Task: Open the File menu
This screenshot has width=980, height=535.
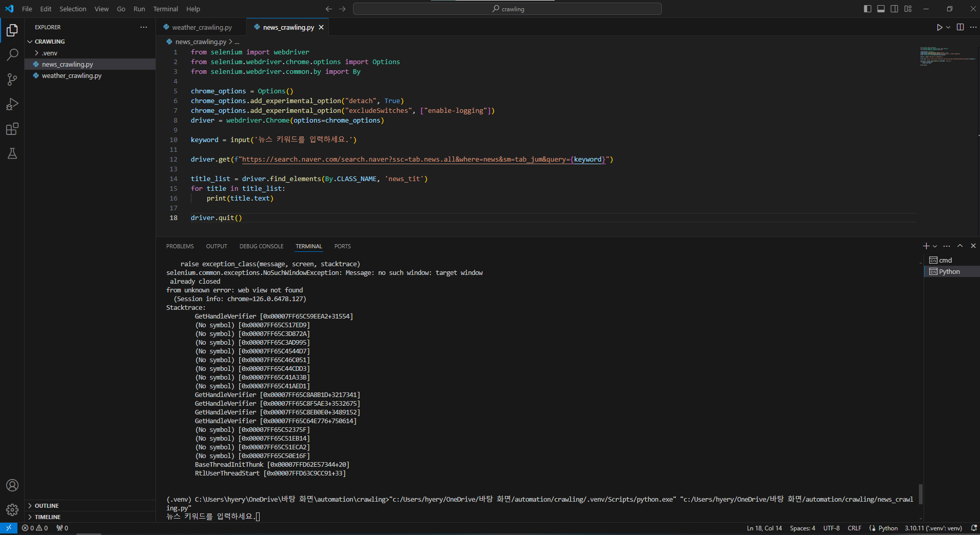Action: click(x=27, y=9)
